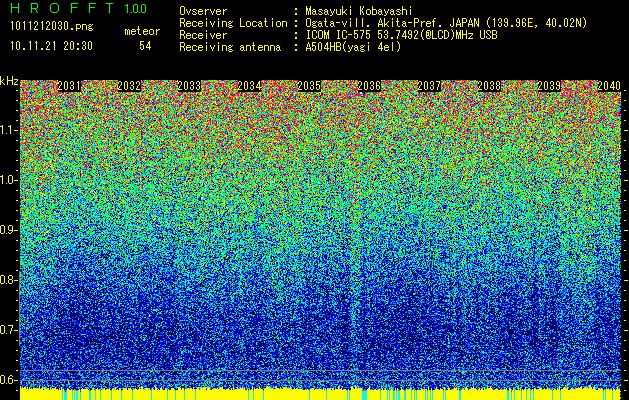Click the 1.0 frequency axis label
This screenshot has height=400, width=629.
click(x=9, y=180)
